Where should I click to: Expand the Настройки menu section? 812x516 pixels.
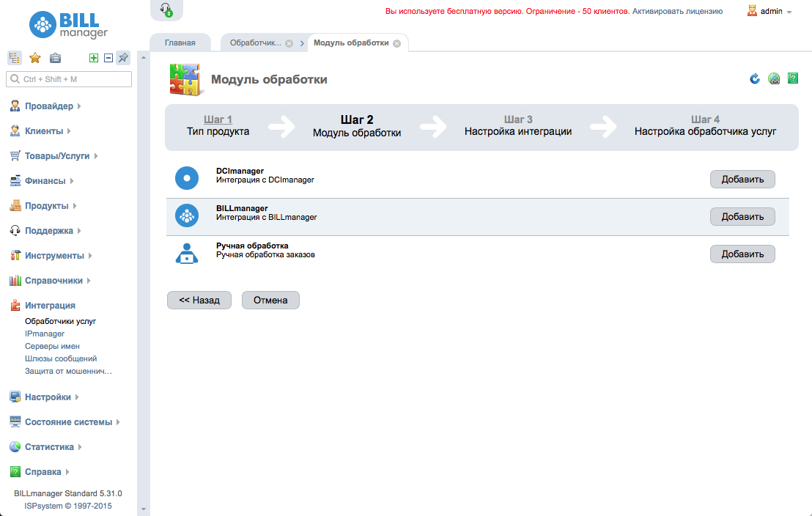pyautogui.click(x=77, y=397)
